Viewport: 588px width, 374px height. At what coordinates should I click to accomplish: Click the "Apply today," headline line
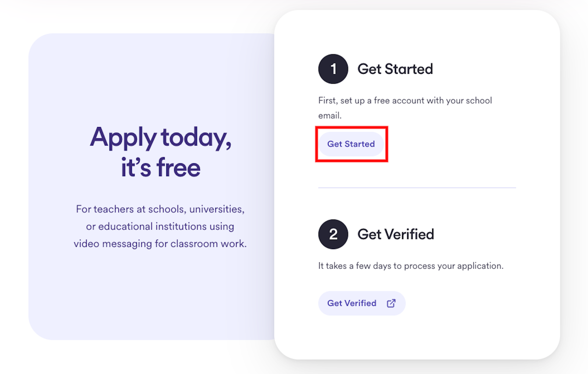tap(161, 138)
